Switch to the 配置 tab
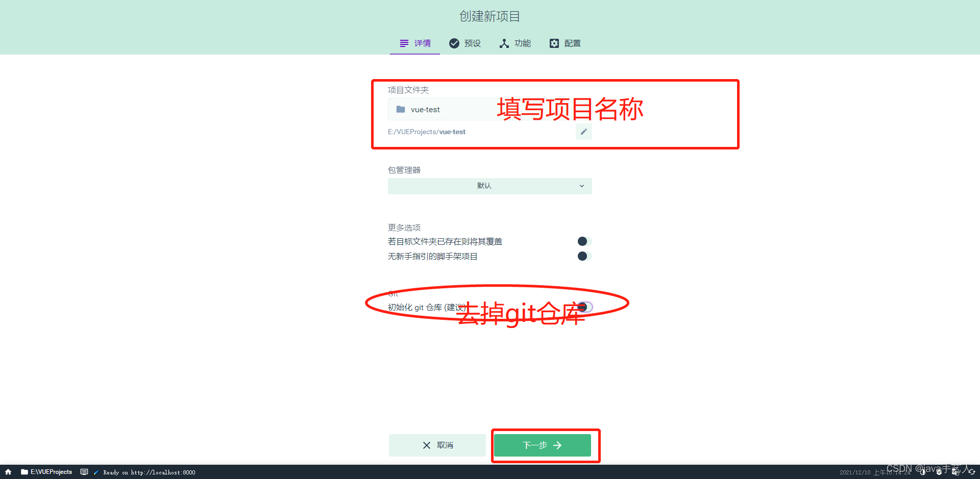 [x=565, y=43]
